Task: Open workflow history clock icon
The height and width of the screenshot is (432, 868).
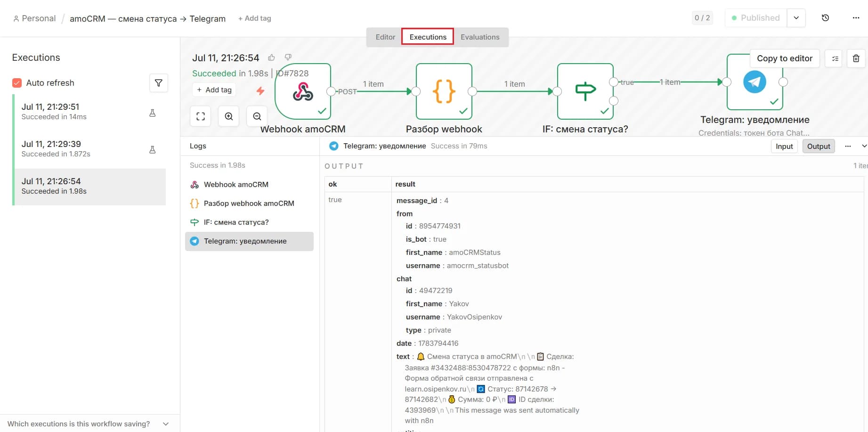Action: pyautogui.click(x=825, y=18)
